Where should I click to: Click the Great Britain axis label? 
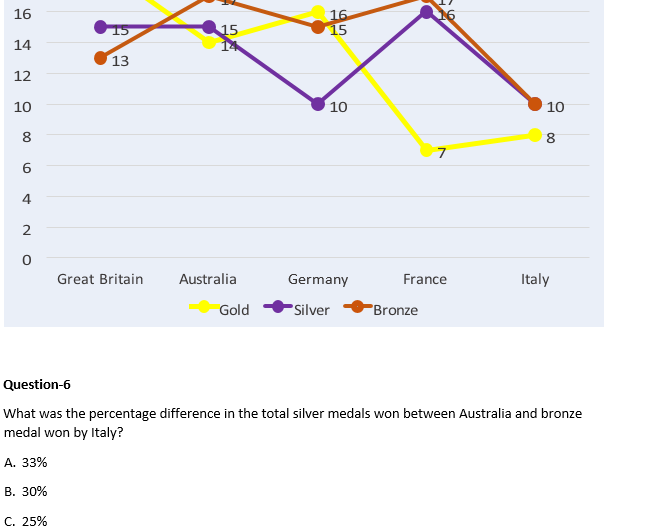point(100,279)
